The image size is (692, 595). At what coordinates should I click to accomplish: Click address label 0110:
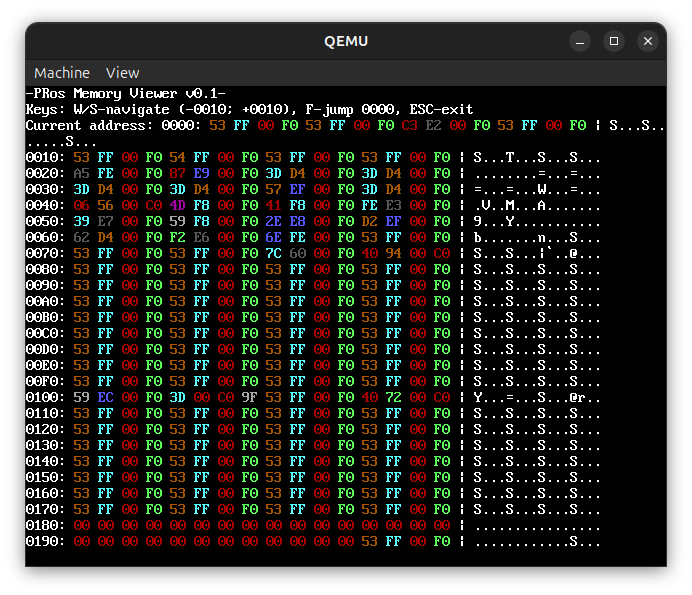45,414
